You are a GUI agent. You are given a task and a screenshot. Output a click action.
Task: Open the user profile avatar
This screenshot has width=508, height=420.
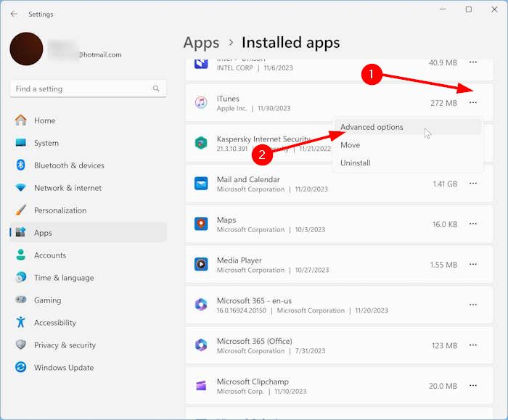26,49
